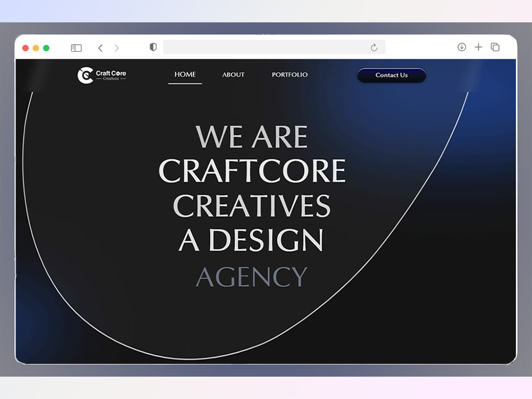Click the Craft Core Creatives logo
Screen dimensions: 532x399
pos(102,75)
